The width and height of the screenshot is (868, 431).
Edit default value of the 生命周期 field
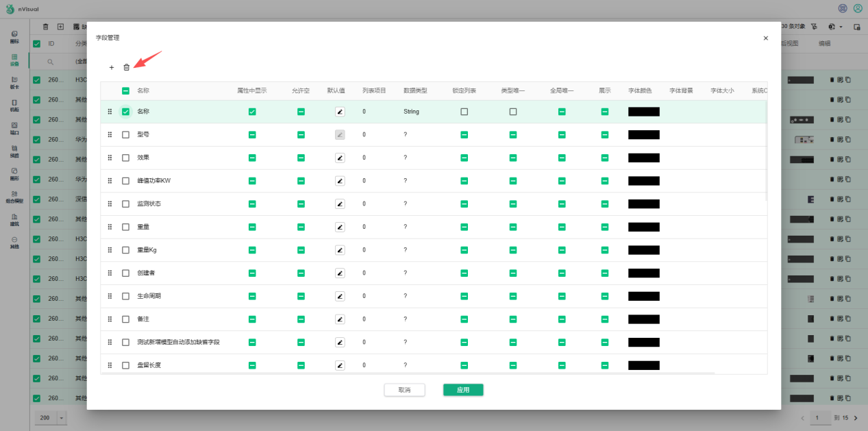(x=340, y=296)
